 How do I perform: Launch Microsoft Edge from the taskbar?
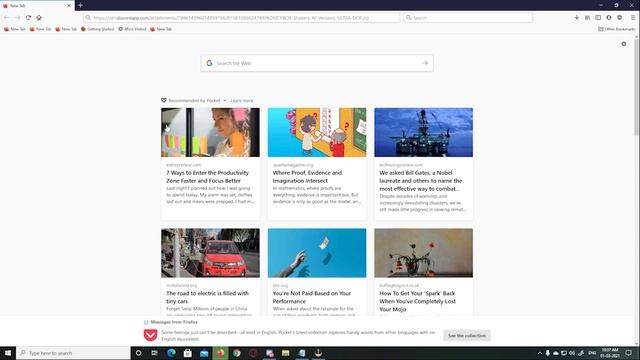click(x=171, y=353)
